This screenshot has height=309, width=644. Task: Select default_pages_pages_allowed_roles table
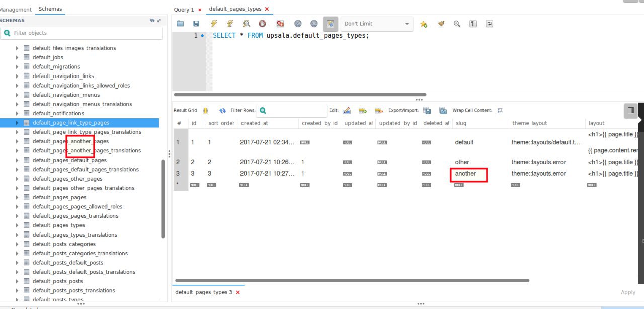click(77, 207)
